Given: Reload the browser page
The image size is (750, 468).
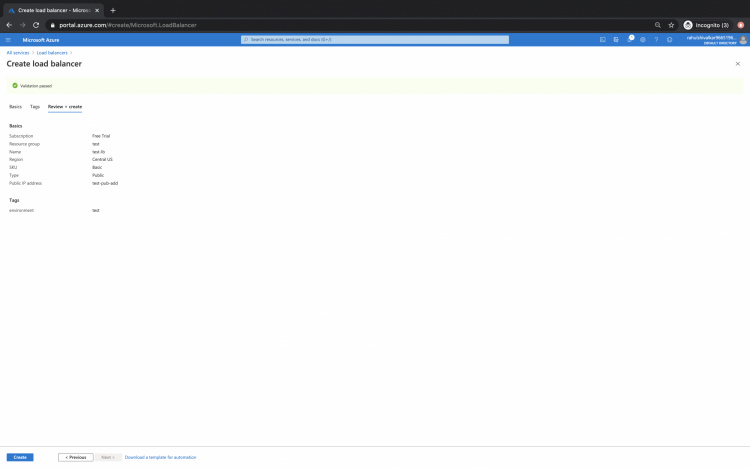Looking at the screenshot, I should pyautogui.click(x=36, y=25).
